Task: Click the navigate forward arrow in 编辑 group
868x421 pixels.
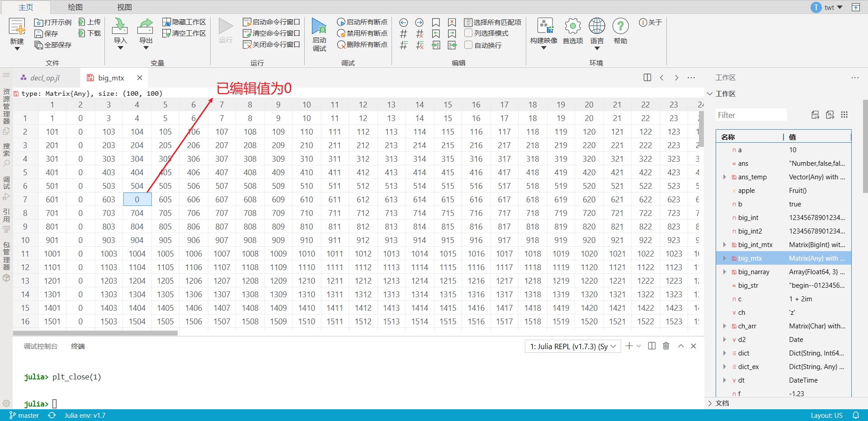Action: coord(420,22)
